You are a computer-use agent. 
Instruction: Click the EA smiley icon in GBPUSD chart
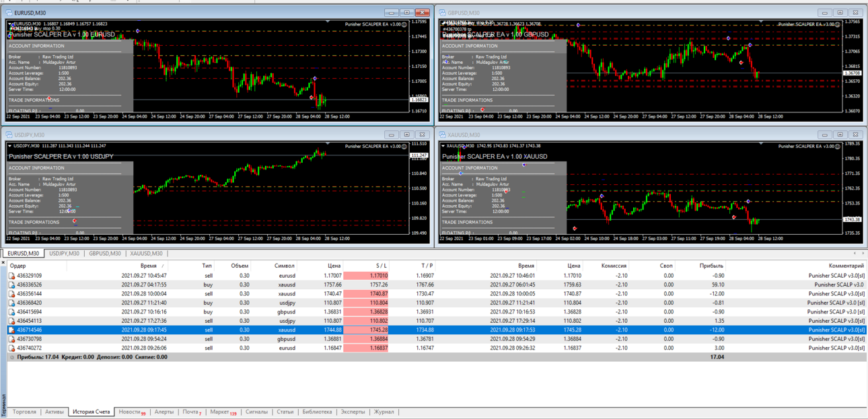839,24
